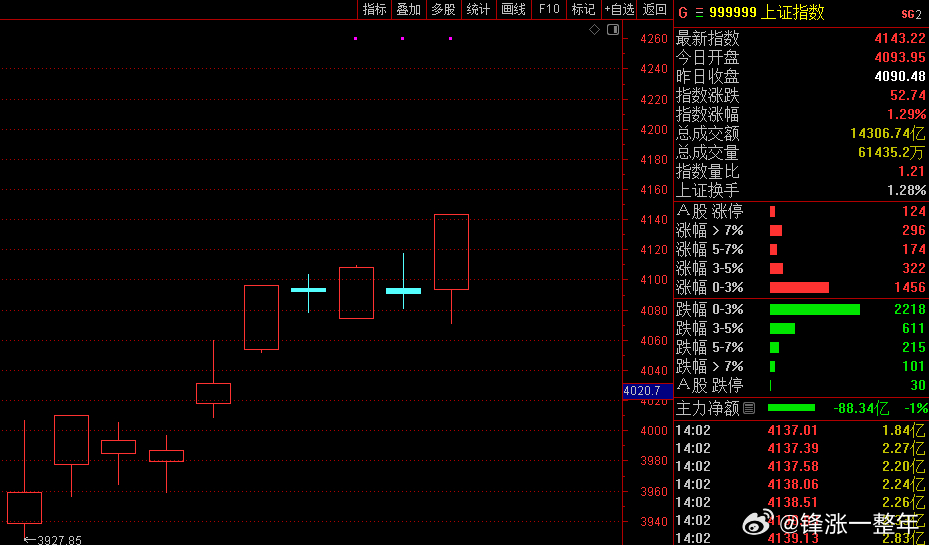This screenshot has width=929, height=545.
Task: Click the 3940 price axis label
Action: click(x=654, y=521)
